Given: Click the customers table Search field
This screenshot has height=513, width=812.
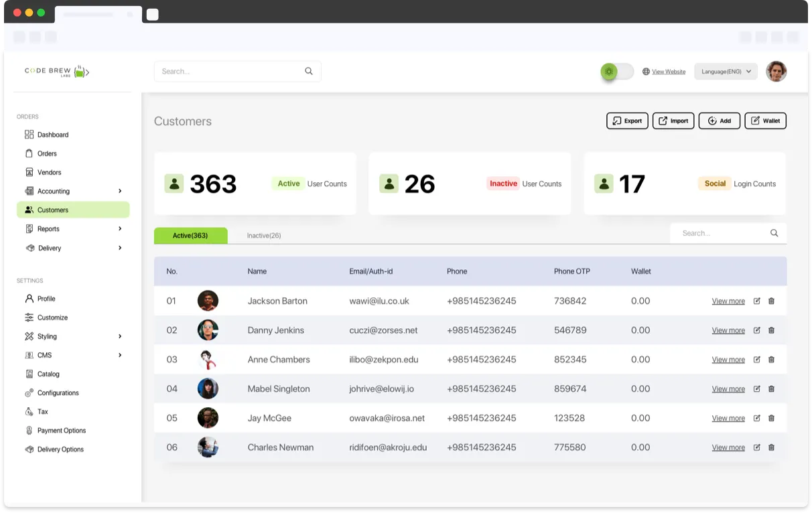Looking at the screenshot, I should tap(720, 233).
